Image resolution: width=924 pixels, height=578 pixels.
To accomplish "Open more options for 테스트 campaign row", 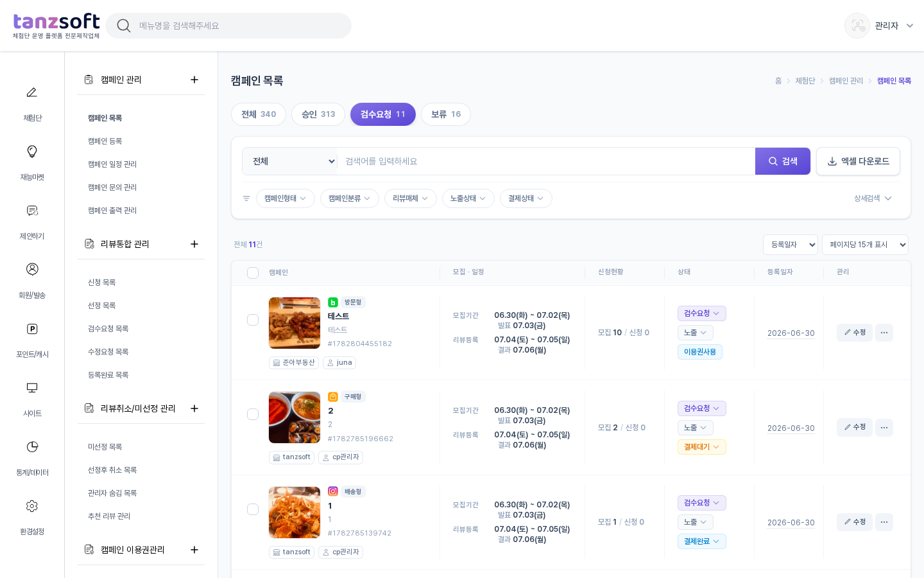I will click(884, 333).
